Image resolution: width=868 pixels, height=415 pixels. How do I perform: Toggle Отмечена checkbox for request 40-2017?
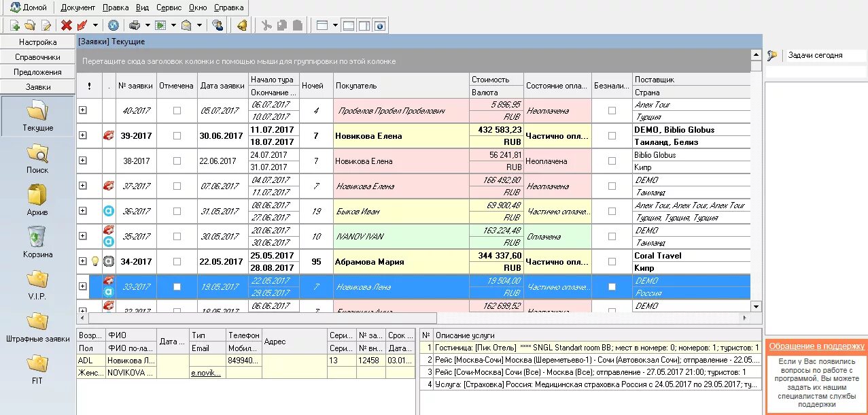point(177,110)
